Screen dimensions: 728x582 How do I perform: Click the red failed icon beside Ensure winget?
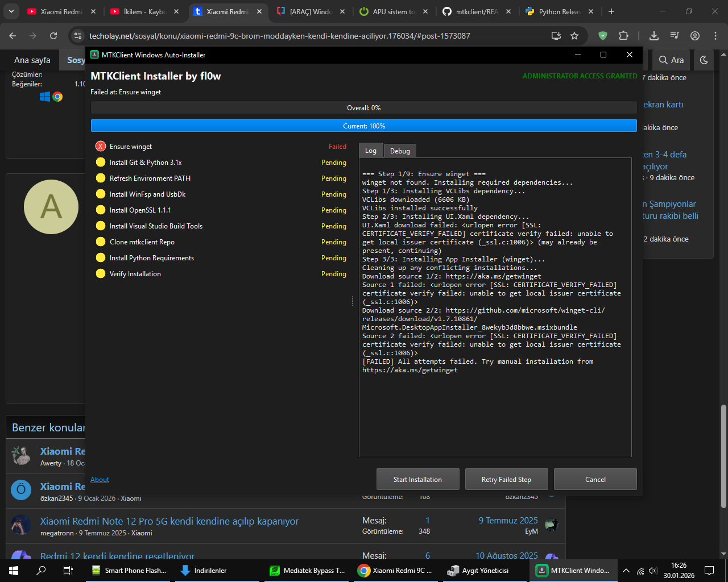point(101,147)
